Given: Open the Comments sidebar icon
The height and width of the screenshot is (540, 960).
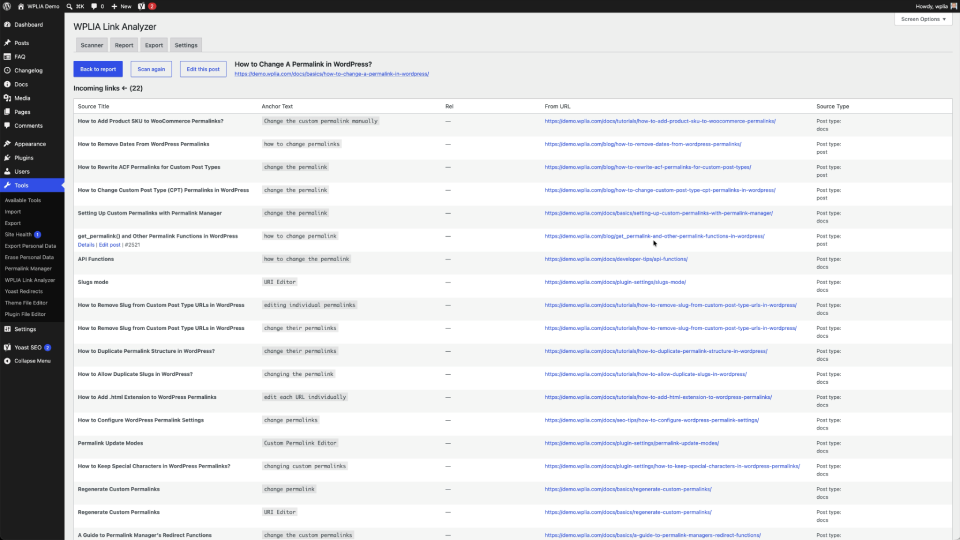Looking at the screenshot, I should (x=7, y=126).
